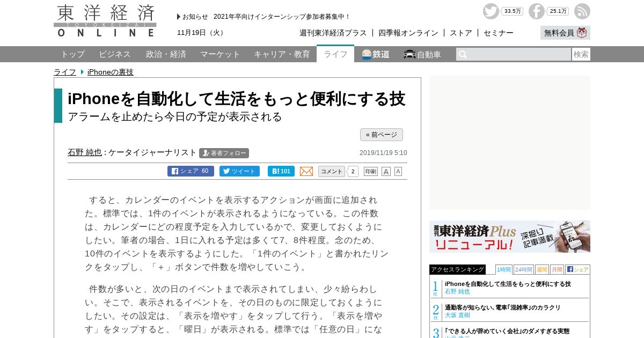Image resolution: width=644 pixels, height=338 pixels.
Task: Click the 著者フォロー follow-author button
Action: coord(224,153)
